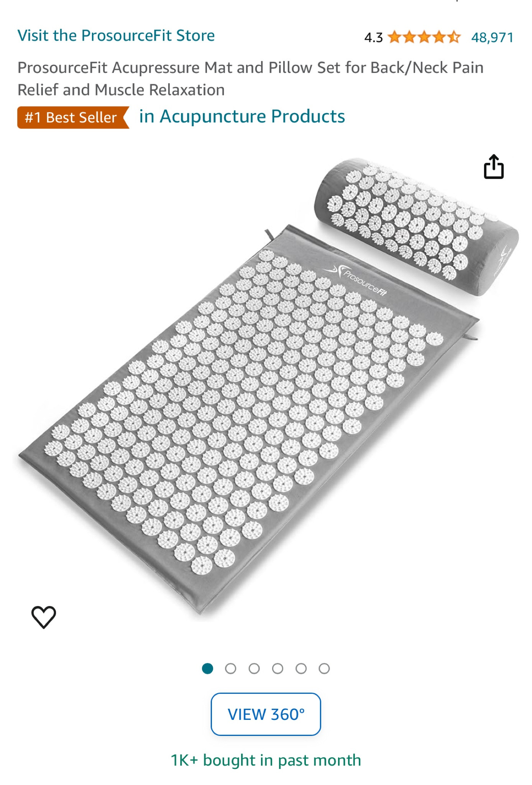Viewport: 532px width, 785px height.
Task: Jump to fifth product image dot
Action: (301, 668)
